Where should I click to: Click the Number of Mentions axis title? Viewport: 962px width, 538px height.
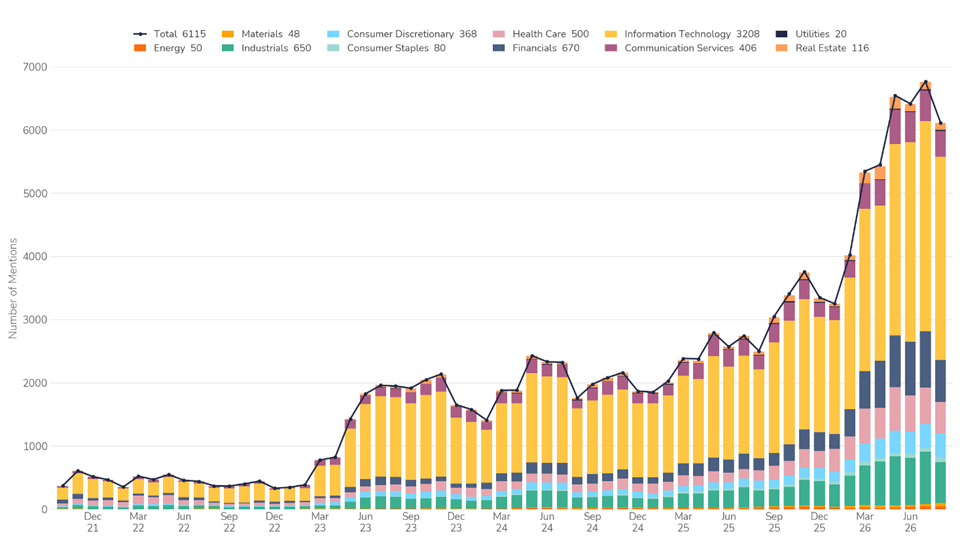point(13,288)
